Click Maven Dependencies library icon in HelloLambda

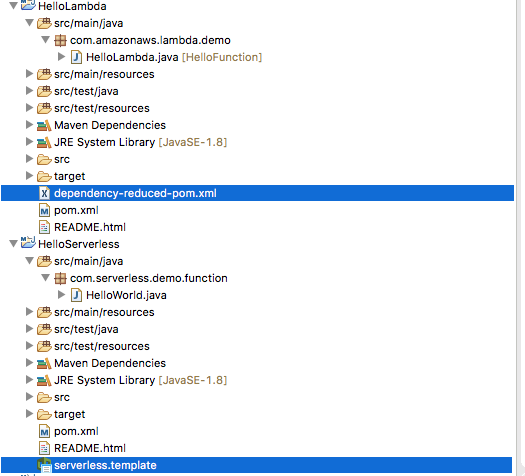tap(44, 126)
